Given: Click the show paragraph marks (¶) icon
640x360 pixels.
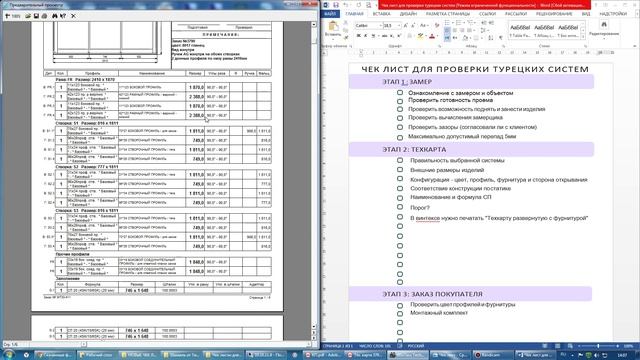Looking at the screenshot, I should coord(500,38).
